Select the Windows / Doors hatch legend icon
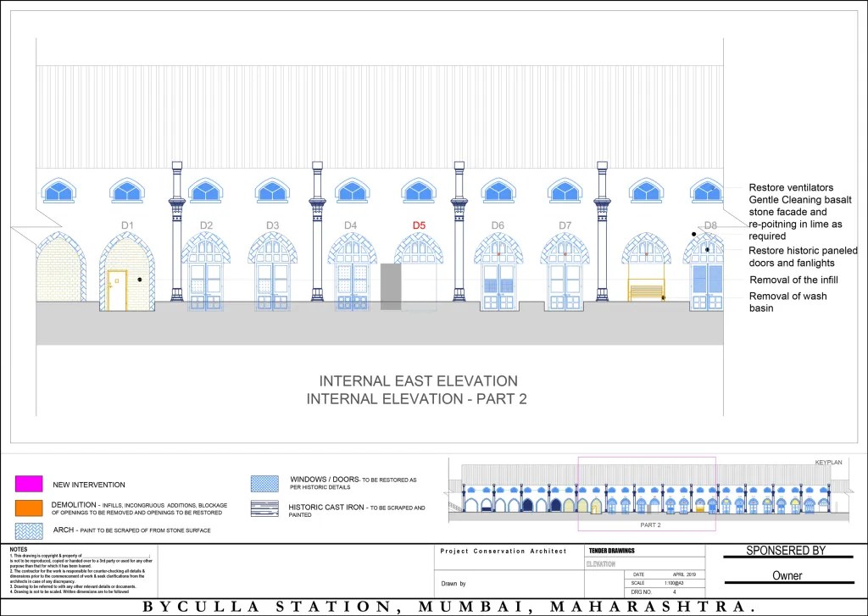868x616 pixels. coord(264,484)
